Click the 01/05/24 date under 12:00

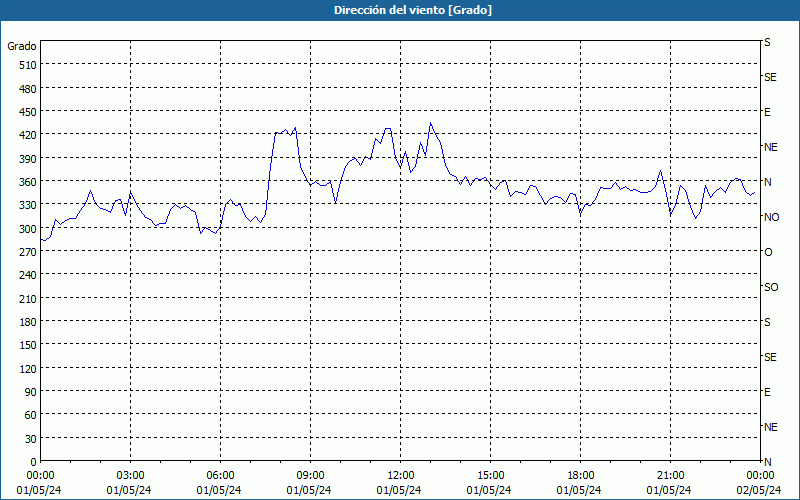(399, 490)
